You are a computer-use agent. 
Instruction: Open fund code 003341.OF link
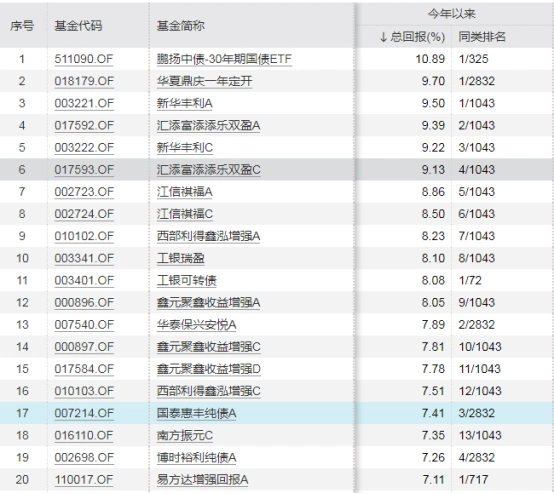tap(84, 258)
